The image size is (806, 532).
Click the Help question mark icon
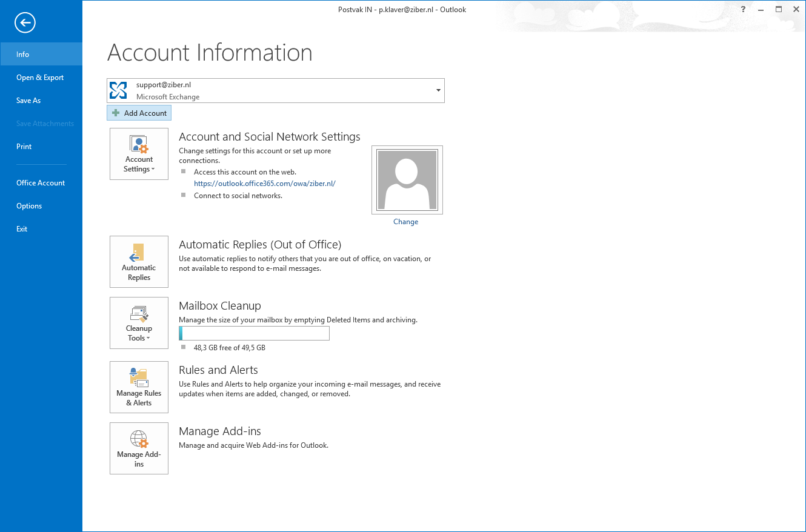[744, 9]
